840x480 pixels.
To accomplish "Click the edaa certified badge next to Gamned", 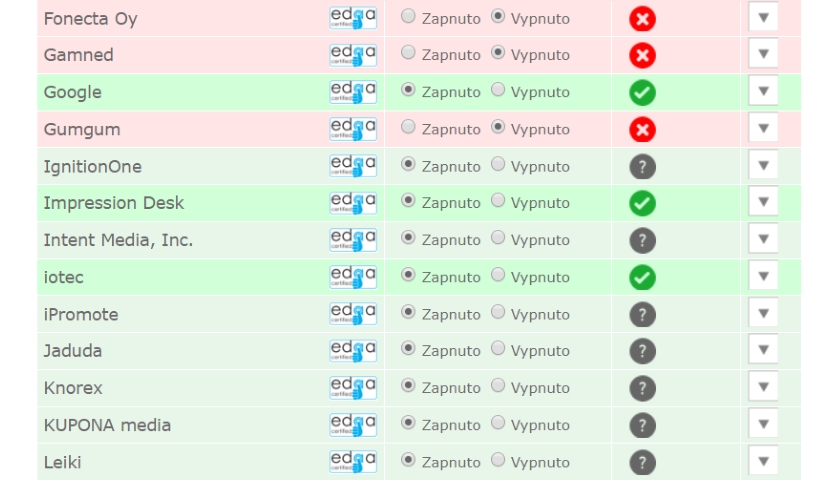I will click(x=353, y=55).
